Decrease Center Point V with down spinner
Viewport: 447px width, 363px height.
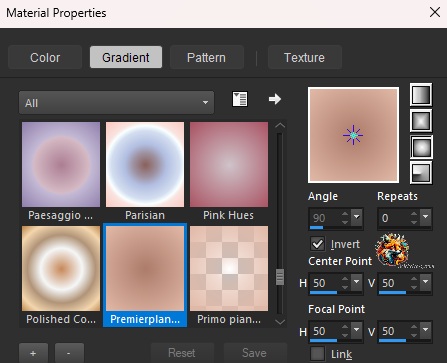[x=414, y=287]
